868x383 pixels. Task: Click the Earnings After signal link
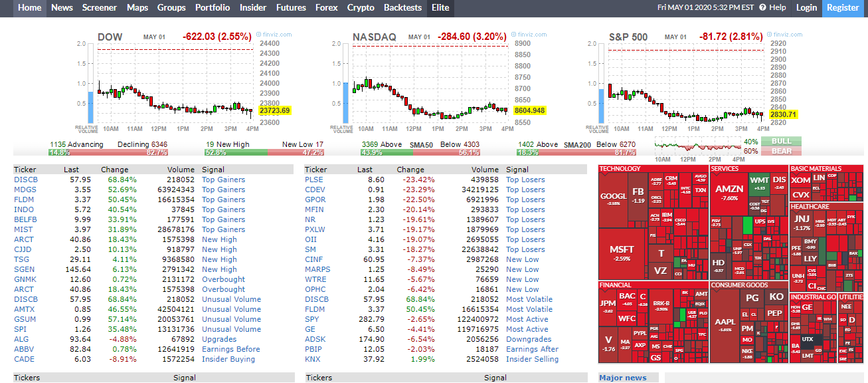(x=532, y=349)
